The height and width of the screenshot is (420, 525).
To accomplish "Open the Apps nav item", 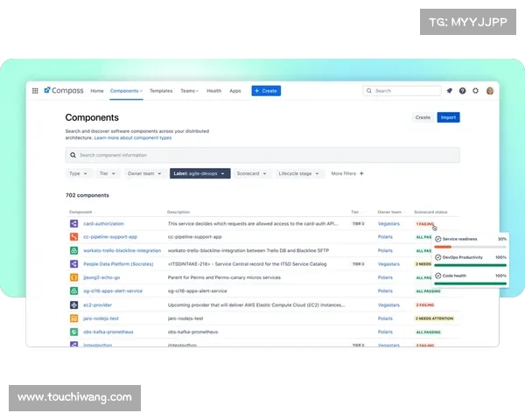I will coord(235,91).
